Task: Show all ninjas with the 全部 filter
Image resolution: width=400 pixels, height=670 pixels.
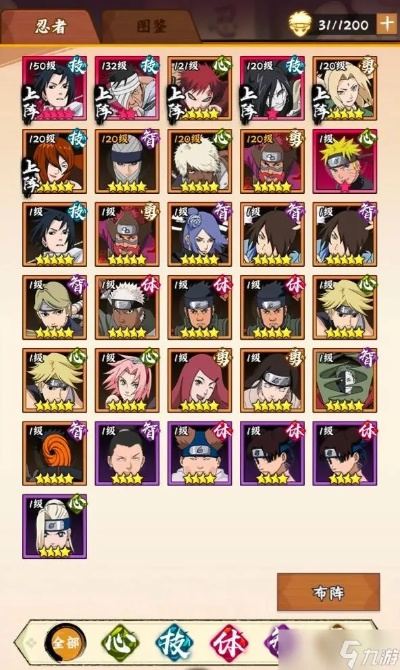Action: coord(65,641)
